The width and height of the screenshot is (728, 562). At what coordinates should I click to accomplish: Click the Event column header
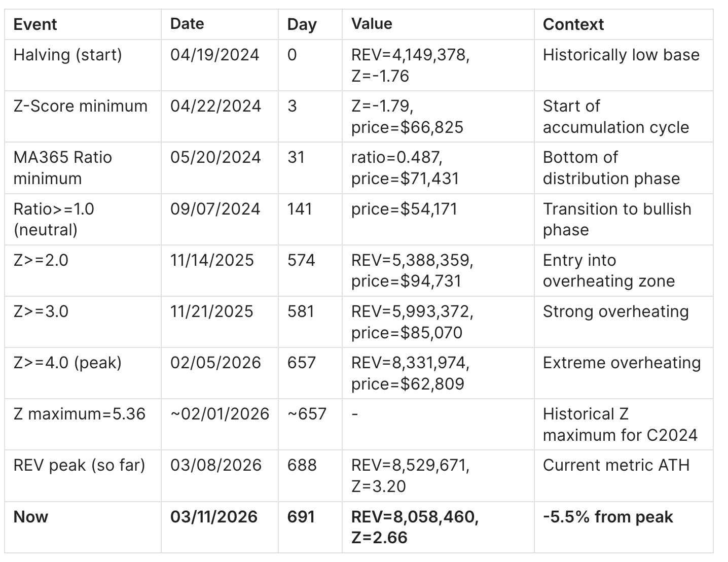35,24
